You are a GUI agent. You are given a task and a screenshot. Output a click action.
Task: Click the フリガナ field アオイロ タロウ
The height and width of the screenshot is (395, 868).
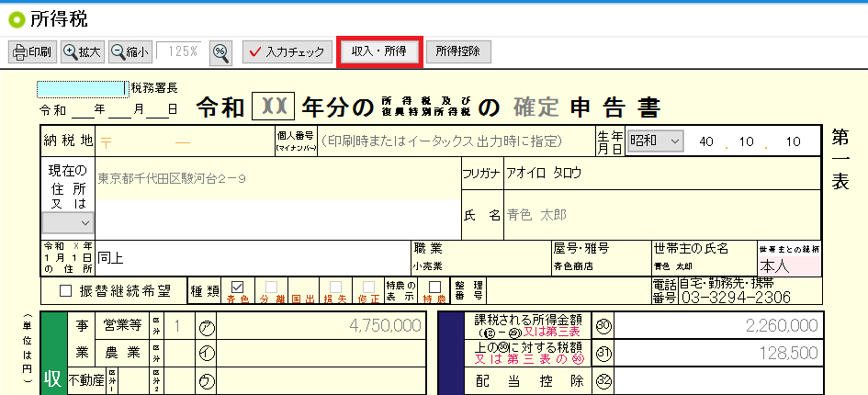click(662, 174)
